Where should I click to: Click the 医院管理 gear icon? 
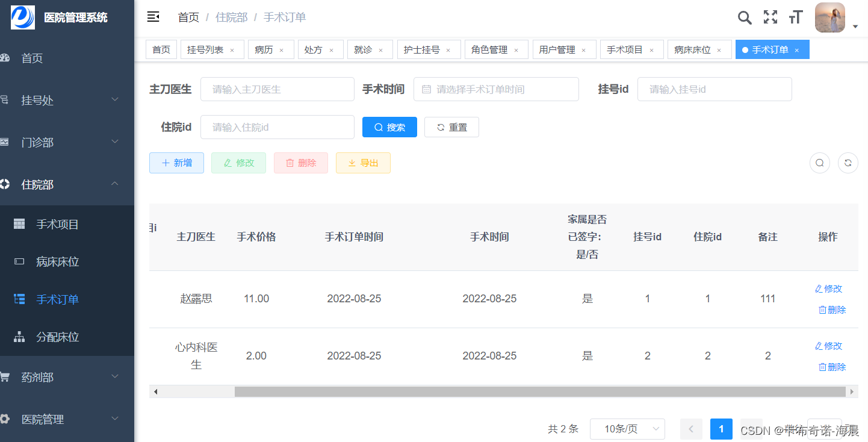5,419
